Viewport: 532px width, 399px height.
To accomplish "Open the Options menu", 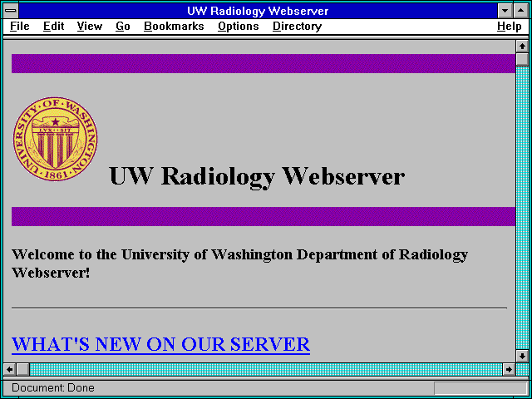I will tap(239, 27).
